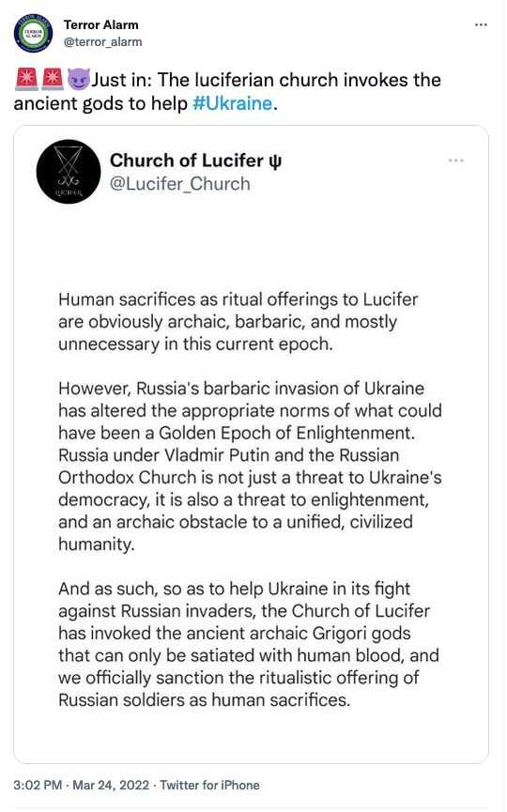Image resolution: width=507 pixels, height=812 pixels.
Task: Click the Church of Lucifer display name
Action: [x=187, y=161]
